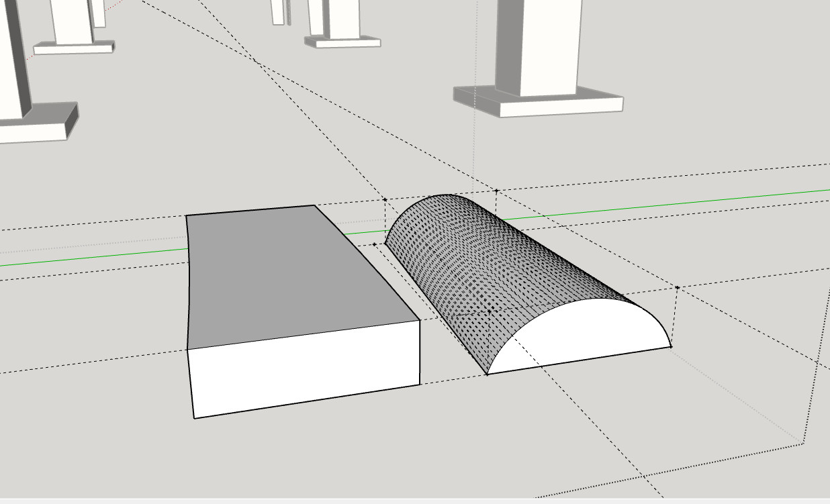Select the front-left bottom corner of the half-cylinder
Viewport: 830px width, 504px height.
coord(487,374)
